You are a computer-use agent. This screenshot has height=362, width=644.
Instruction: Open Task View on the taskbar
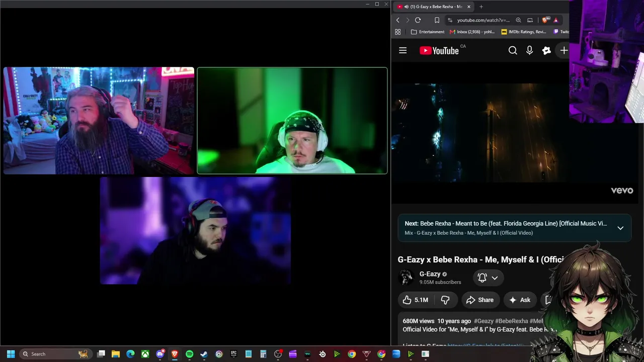tap(101, 354)
